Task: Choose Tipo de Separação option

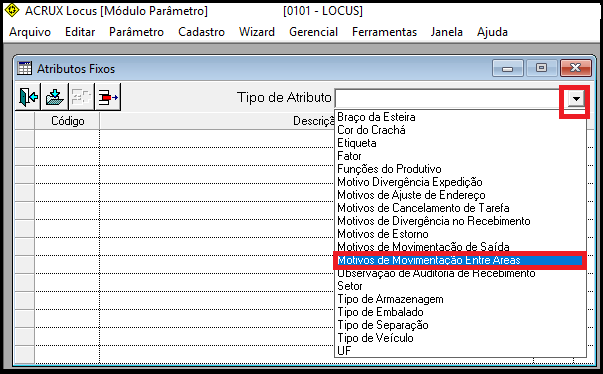Action: coord(460,325)
